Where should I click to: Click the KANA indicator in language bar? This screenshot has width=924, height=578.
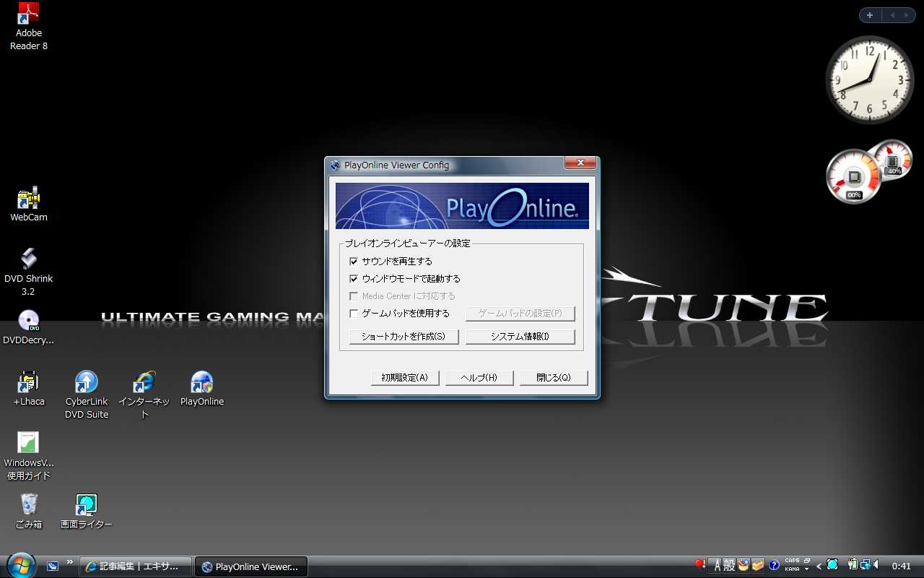pyautogui.click(x=792, y=569)
